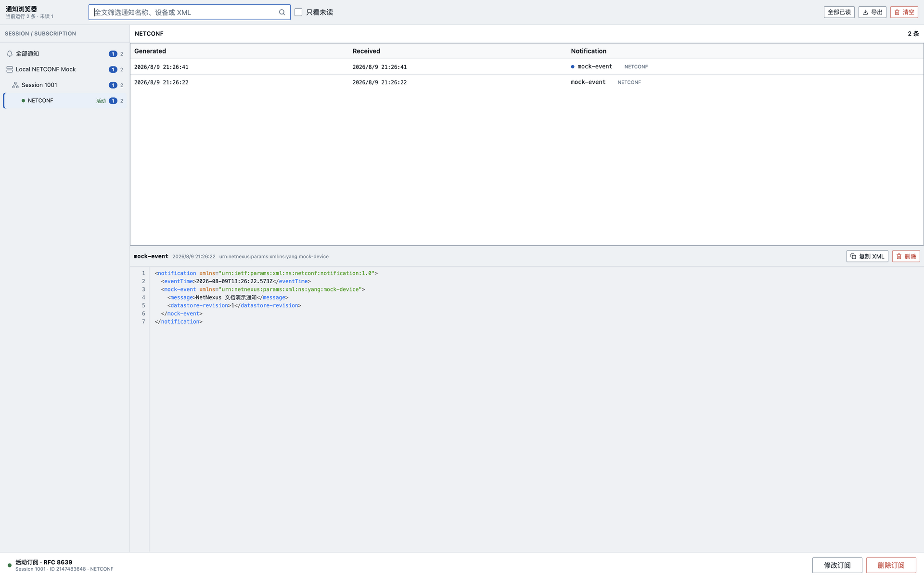924x578 pixels.
Task: Click the datastore-revision XML line
Action: click(x=234, y=306)
